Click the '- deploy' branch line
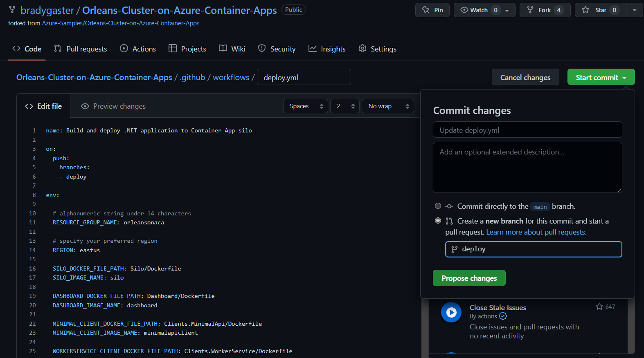The width and height of the screenshot is (644, 358). [x=73, y=177]
